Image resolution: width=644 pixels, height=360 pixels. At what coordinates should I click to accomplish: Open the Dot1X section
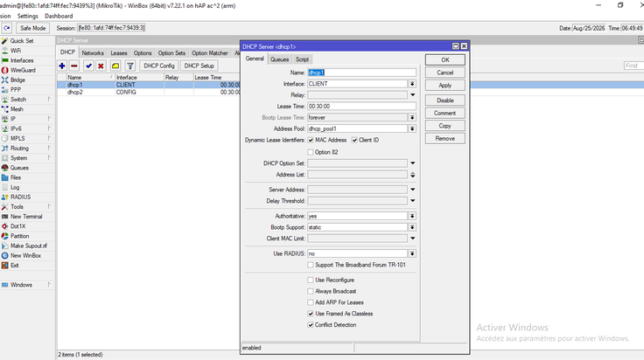pyautogui.click(x=18, y=226)
